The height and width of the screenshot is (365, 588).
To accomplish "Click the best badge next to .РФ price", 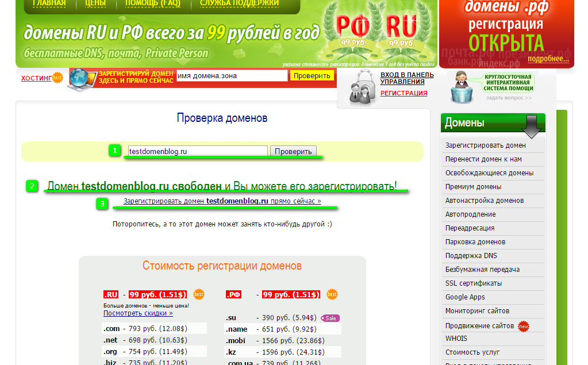I will (332, 294).
